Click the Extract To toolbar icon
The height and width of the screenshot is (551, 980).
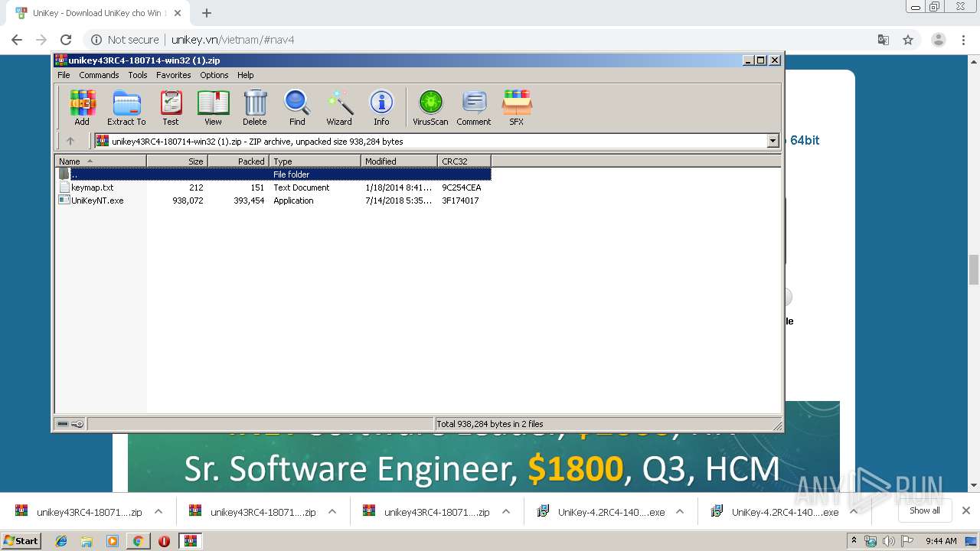126,107
